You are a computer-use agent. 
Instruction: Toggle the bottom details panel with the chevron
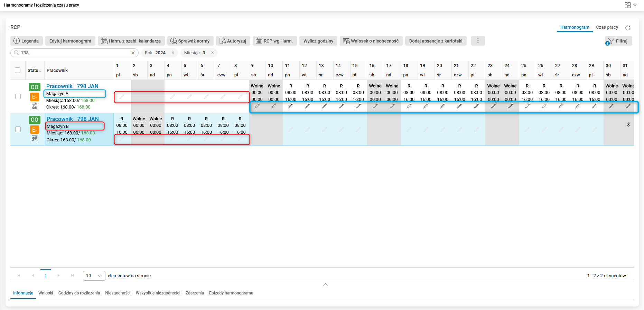(325, 284)
